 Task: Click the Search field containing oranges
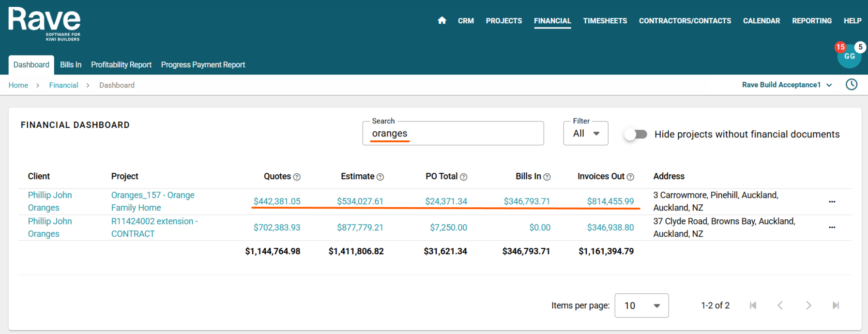(x=453, y=134)
